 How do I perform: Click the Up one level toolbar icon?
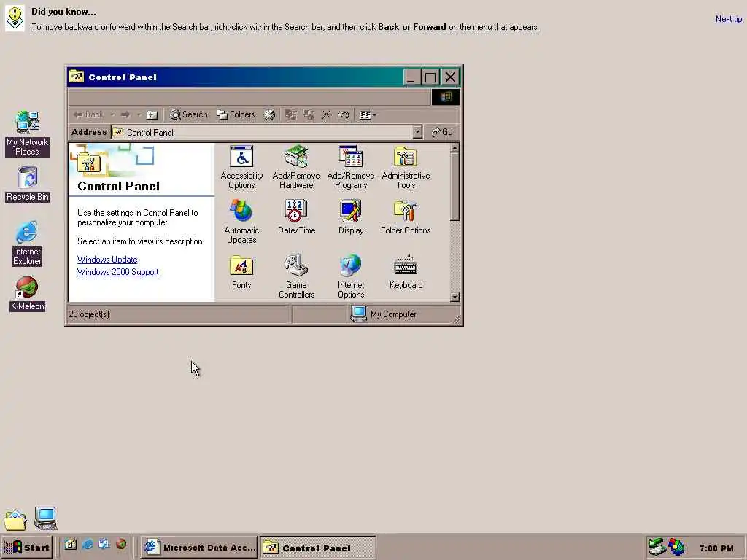click(x=152, y=114)
